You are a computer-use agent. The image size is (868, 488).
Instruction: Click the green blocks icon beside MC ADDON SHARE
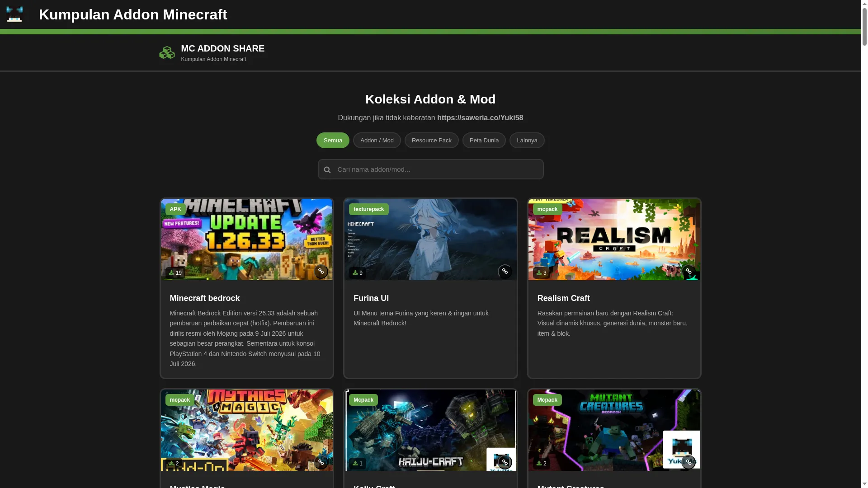[167, 53]
